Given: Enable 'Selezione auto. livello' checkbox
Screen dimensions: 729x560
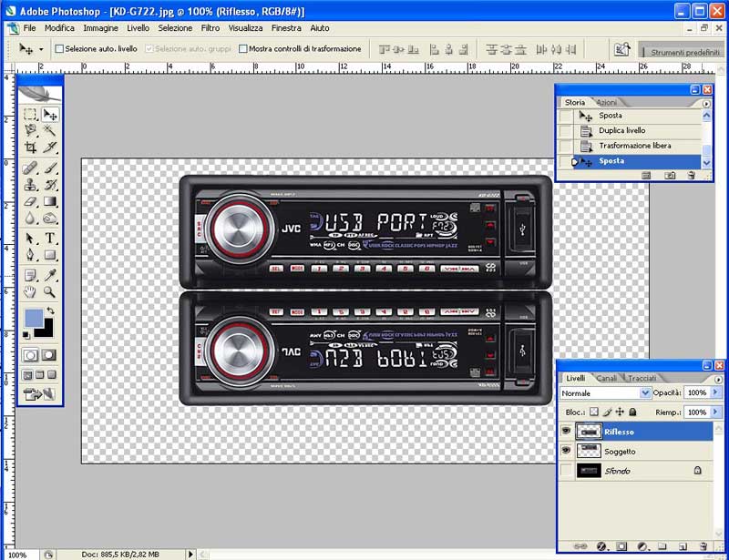Looking at the screenshot, I should (59, 49).
